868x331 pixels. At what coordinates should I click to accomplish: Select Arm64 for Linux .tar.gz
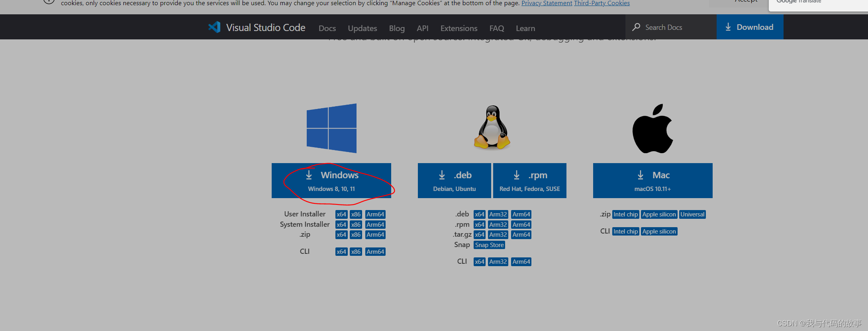[x=521, y=235]
